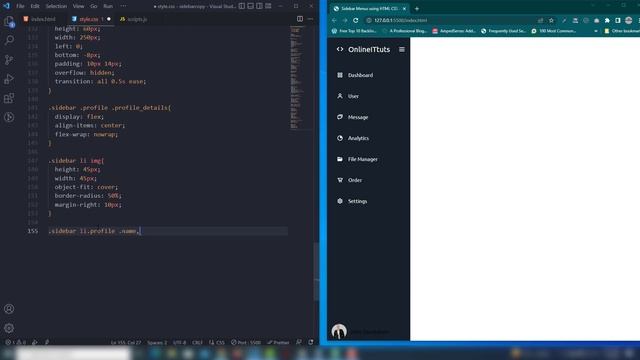The width and height of the screenshot is (640, 360).
Task: Open the Search view in VS Code
Action: [9, 40]
